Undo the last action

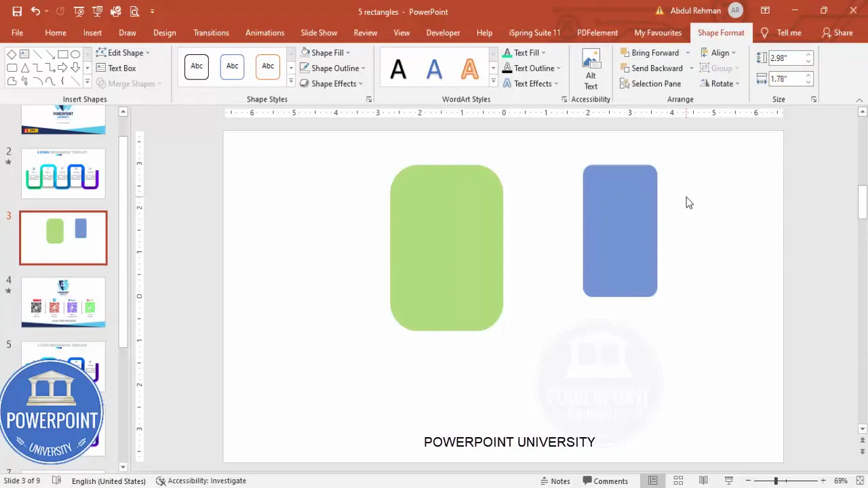tap(35, 12)
